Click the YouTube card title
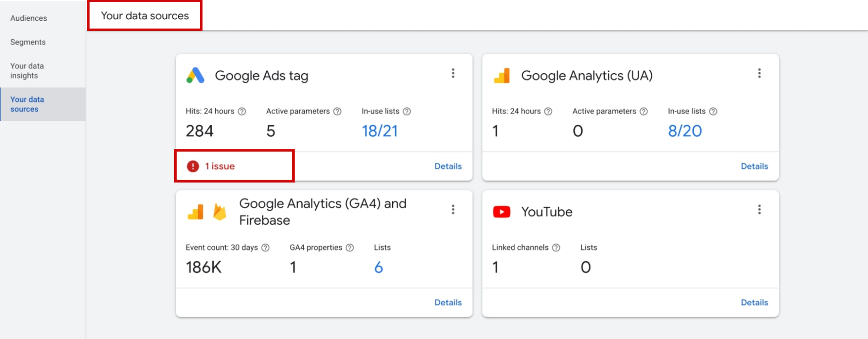 tap(547, 212)
